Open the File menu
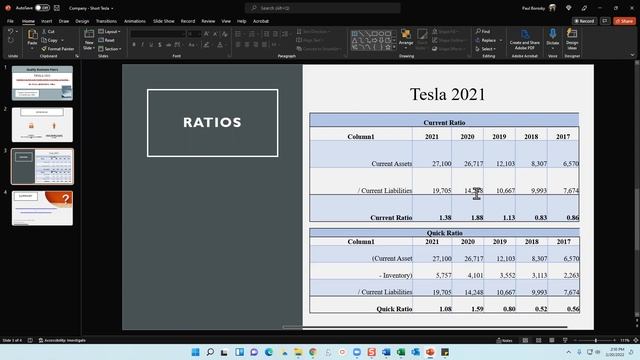This screenshot has width=640, height=360. click(10, 21)
